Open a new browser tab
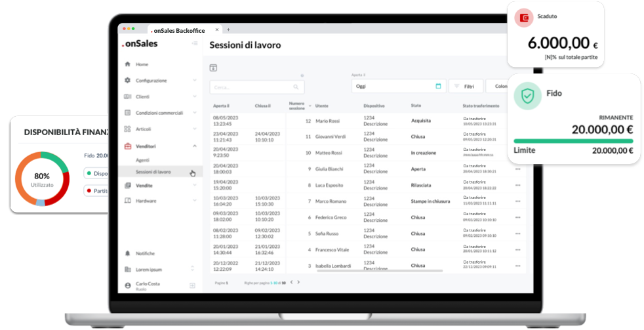The height and width of the screenshot is (330, 644). (228, 30)
